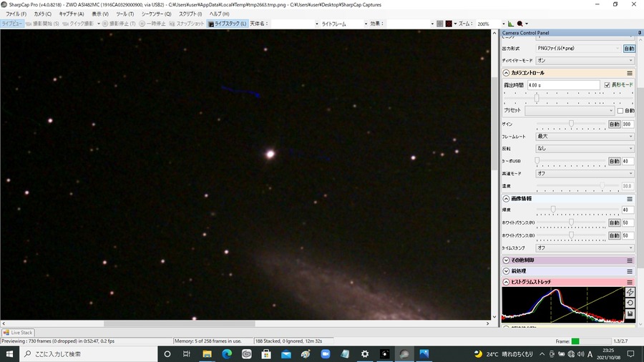Open Zoom from the taskbar
The height and width of the screenshot is (362, 644).
coord(326,354)
